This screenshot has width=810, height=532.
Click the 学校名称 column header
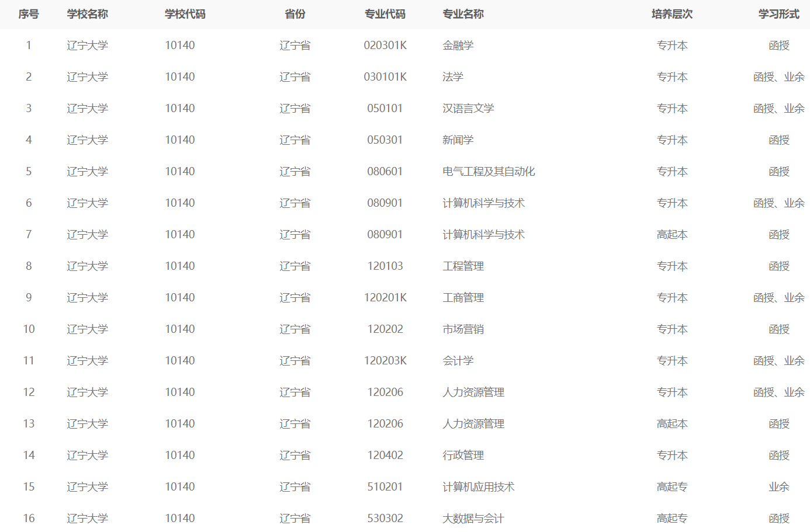pos(88,14)
